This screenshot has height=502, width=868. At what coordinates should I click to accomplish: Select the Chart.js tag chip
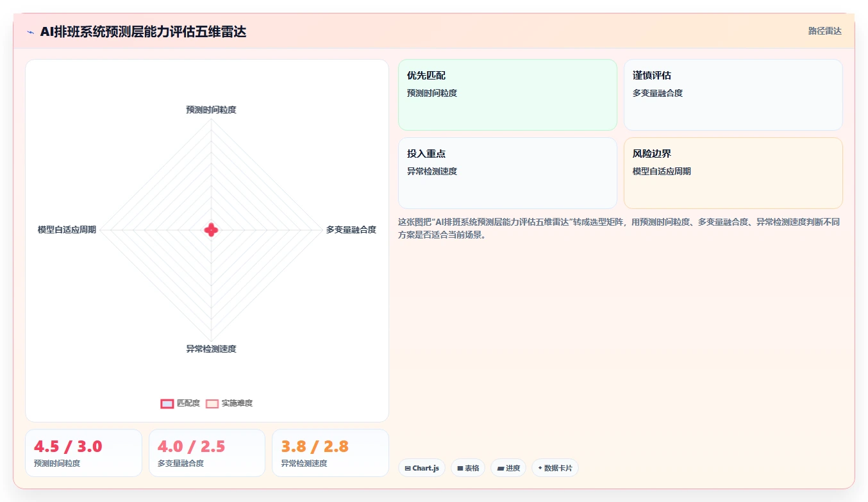[422, 468]
